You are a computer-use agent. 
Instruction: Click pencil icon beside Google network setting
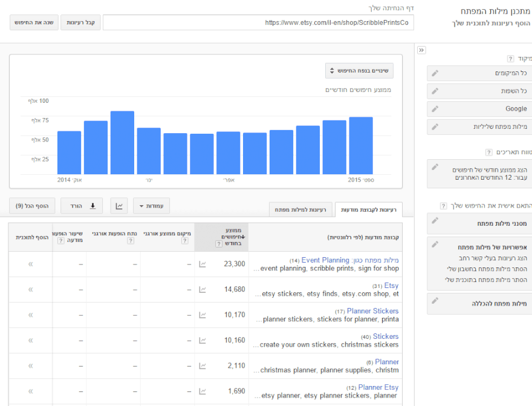(x=435, y=109)
